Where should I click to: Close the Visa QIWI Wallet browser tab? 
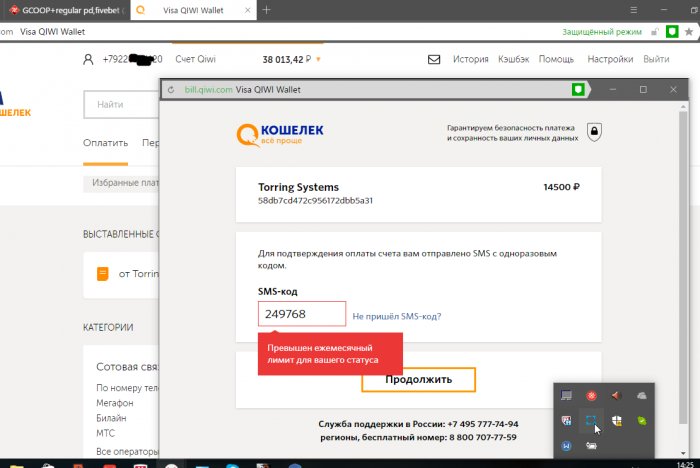coord(248,10)
